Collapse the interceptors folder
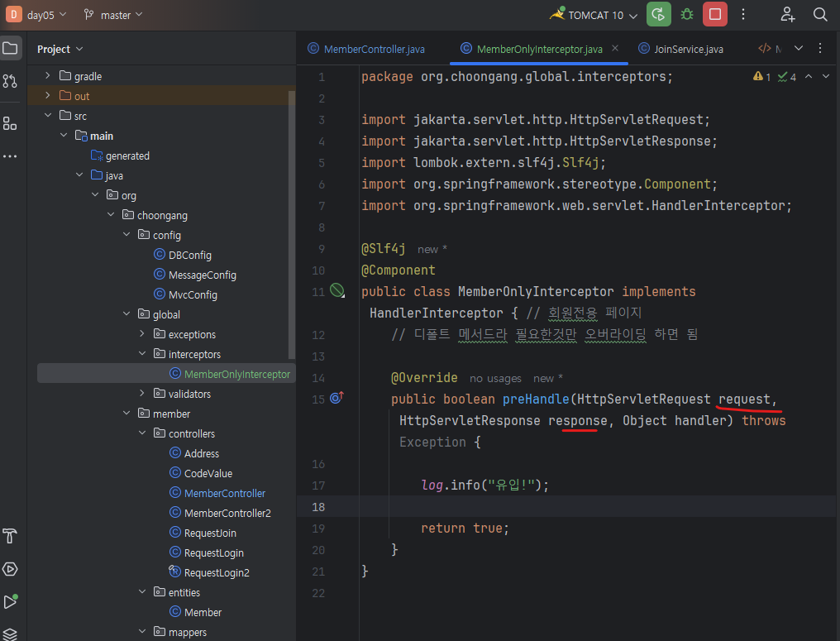 point(142,354)
